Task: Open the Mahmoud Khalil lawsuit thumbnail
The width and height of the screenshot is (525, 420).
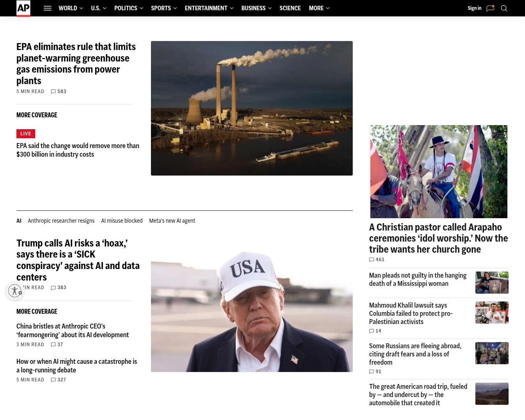Action: click(x=492, y=313)
